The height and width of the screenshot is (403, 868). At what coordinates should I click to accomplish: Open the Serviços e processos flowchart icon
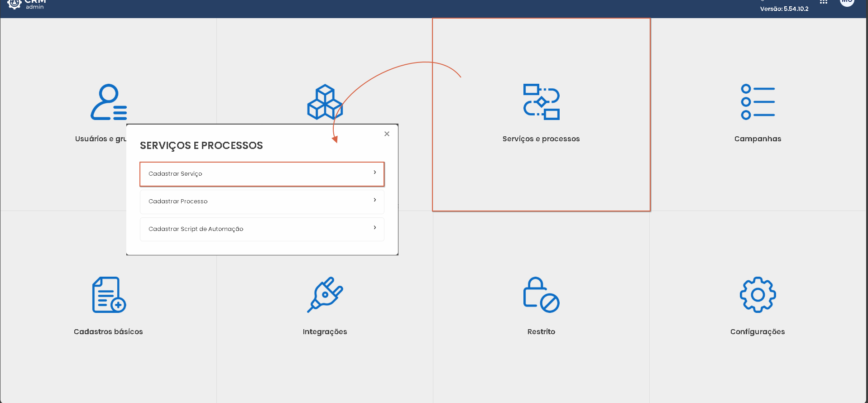(x=541, y=102)
